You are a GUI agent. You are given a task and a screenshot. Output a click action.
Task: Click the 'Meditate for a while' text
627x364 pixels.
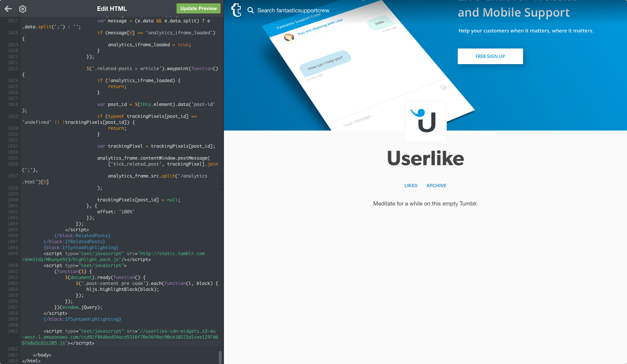point(425,204)
